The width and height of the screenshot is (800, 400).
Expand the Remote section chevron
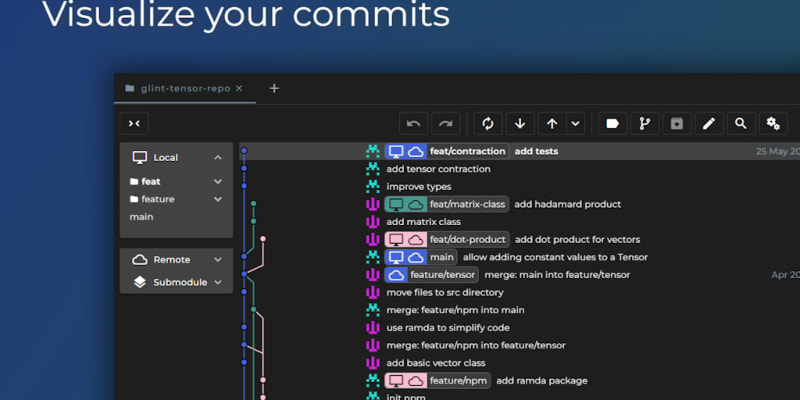(218, 260)
